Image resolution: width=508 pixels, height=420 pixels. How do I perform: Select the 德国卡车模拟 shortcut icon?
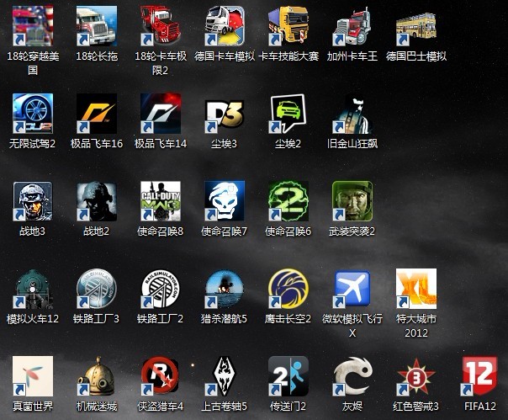point(225,25)
